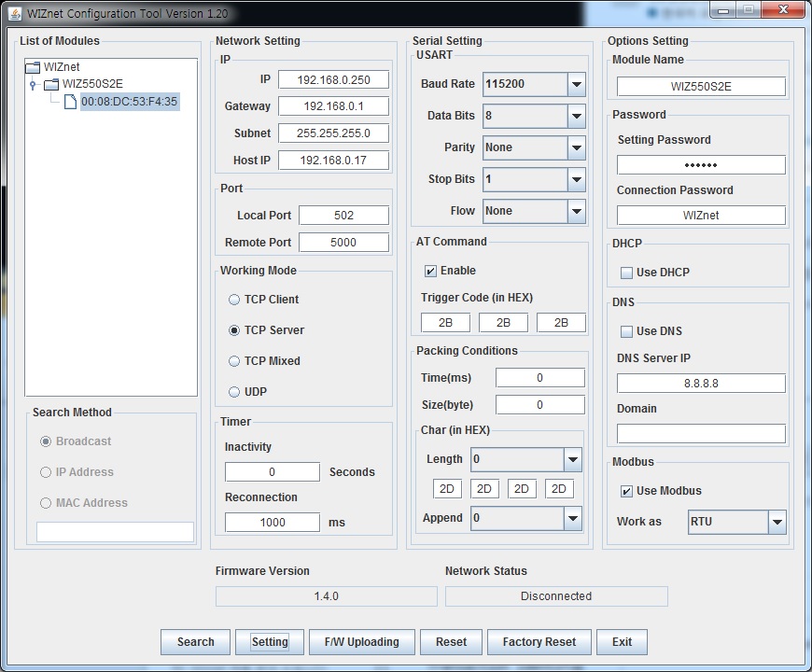
Task: Select the UDP working mode
Action: [x=234, y=392]
